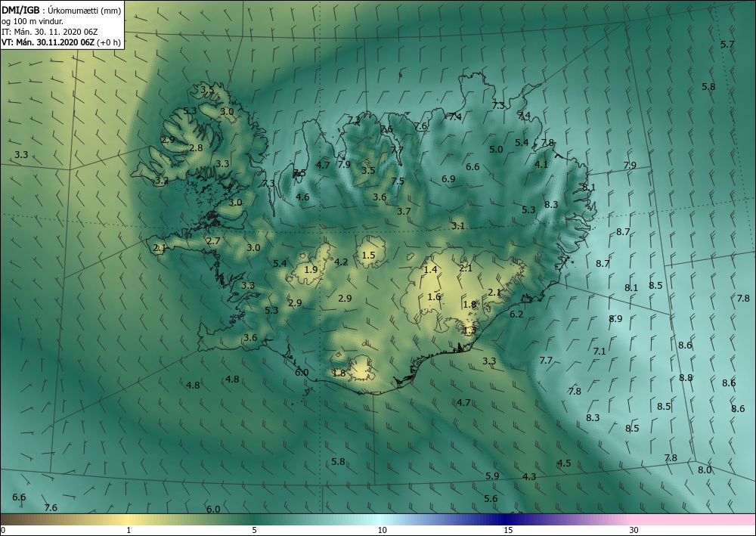The height and width of the screenshot is (536, 756).
Task: Click the 4.1 value on the map
Action: 541,164
